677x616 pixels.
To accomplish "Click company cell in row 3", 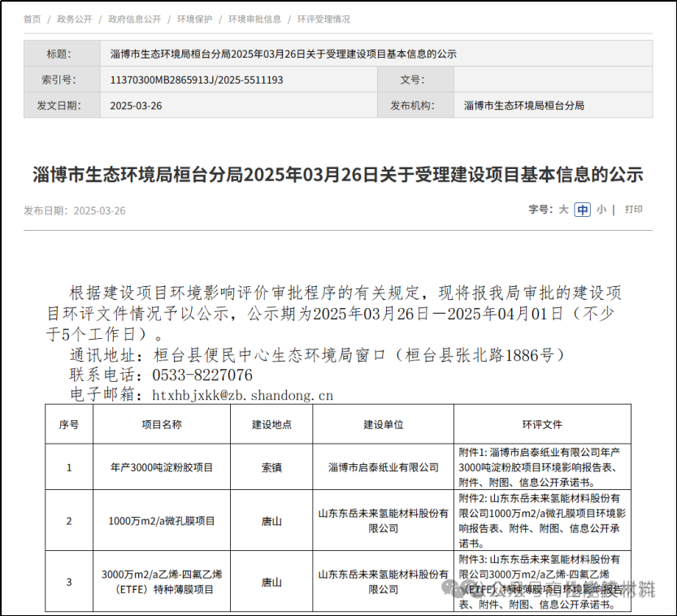I will (384, 582).
